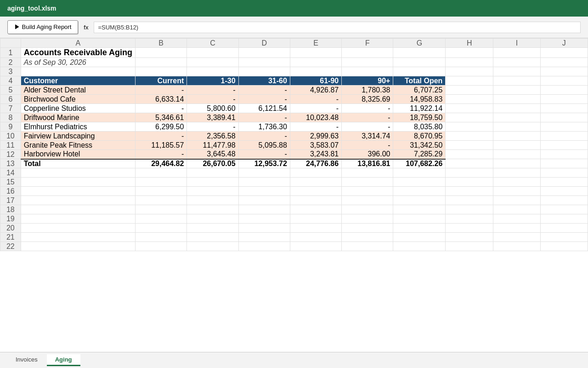Switch to the Invoices sheet tab
Viewport: 588px width, 368px height.
[27, 360]
